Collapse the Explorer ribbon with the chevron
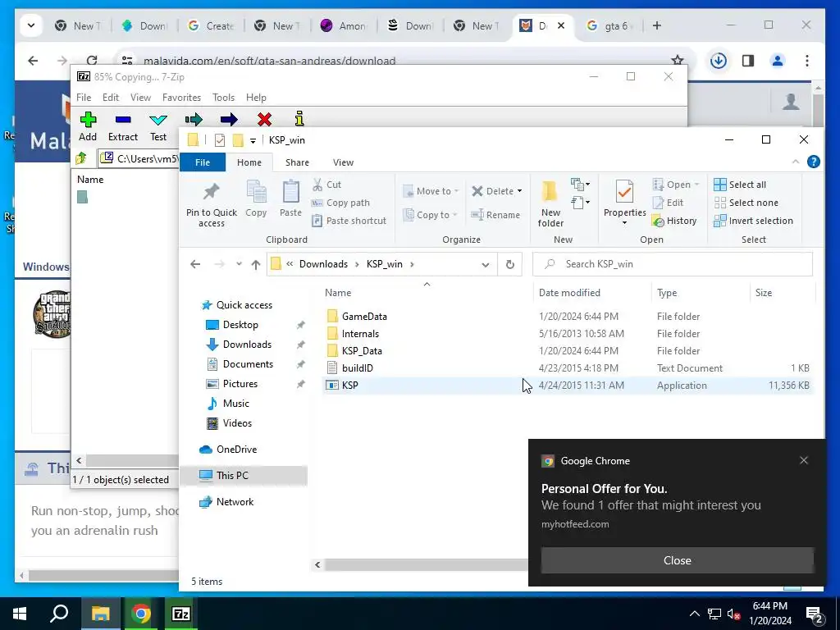 click(x=796, y=162)
